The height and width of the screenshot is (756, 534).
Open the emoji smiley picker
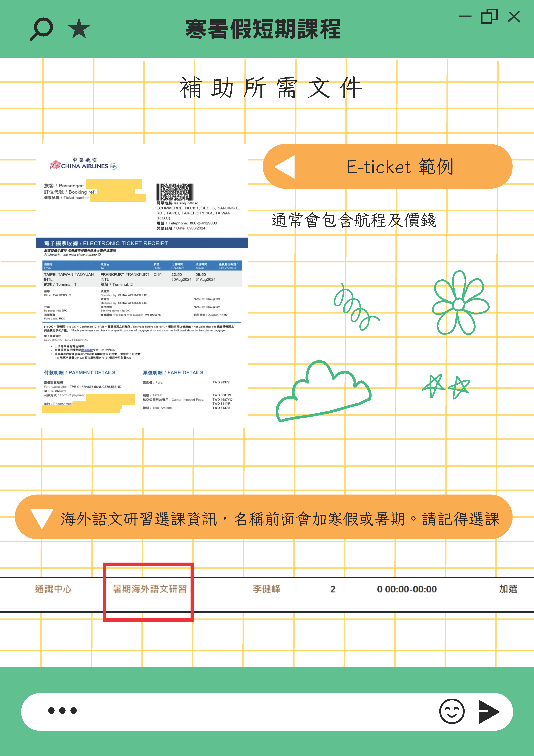click(452, 712)
